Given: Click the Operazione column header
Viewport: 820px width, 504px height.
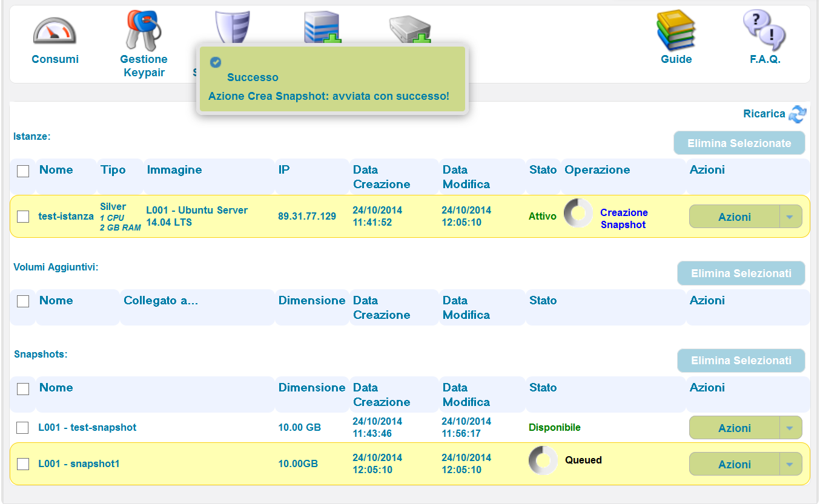Looking at the screenshot, I should pos(597,169).
